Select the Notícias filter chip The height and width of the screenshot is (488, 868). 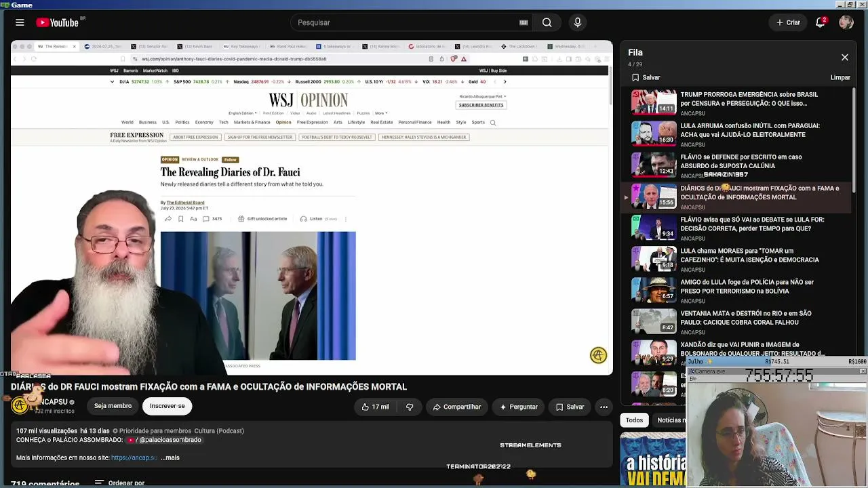tap(670, 420)
